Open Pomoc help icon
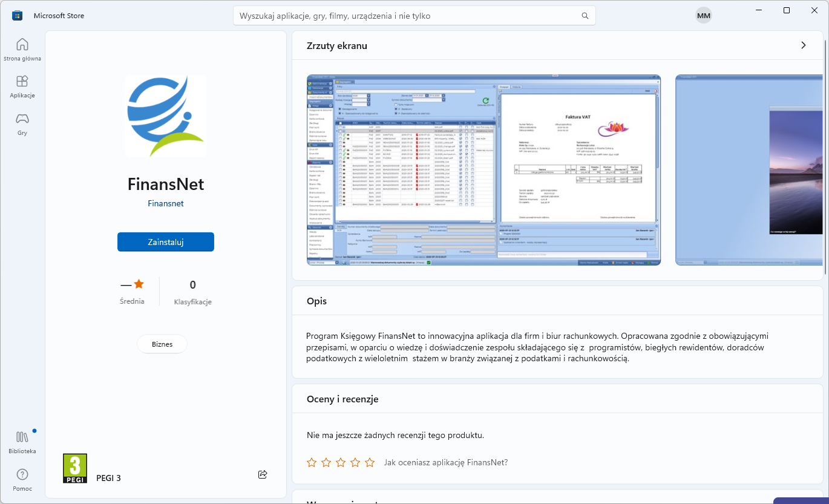 click(22, 474)
